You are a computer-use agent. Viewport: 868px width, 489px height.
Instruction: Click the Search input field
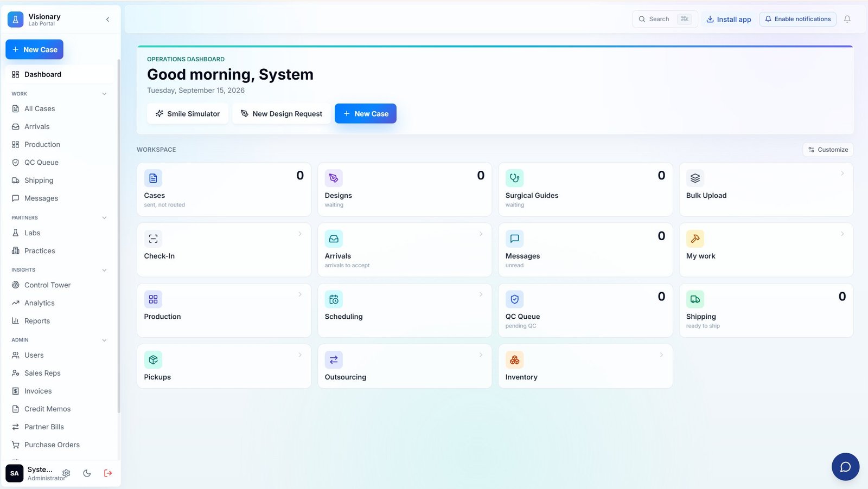click(x=665, y=19)
